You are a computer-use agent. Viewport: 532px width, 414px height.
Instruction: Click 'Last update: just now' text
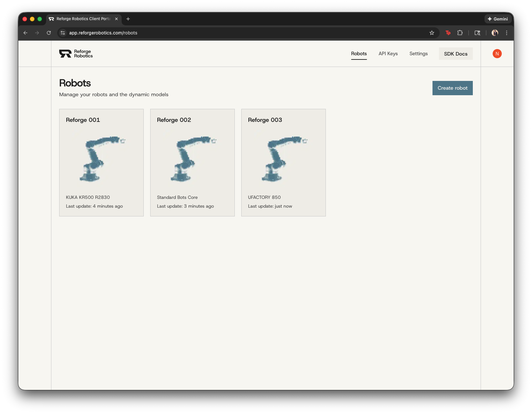click(270, 206)
